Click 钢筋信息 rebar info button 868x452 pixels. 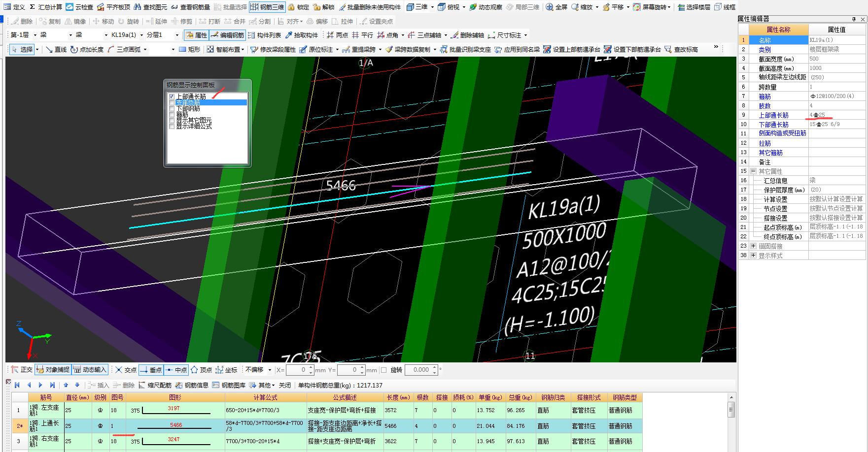tap(192, 385)
